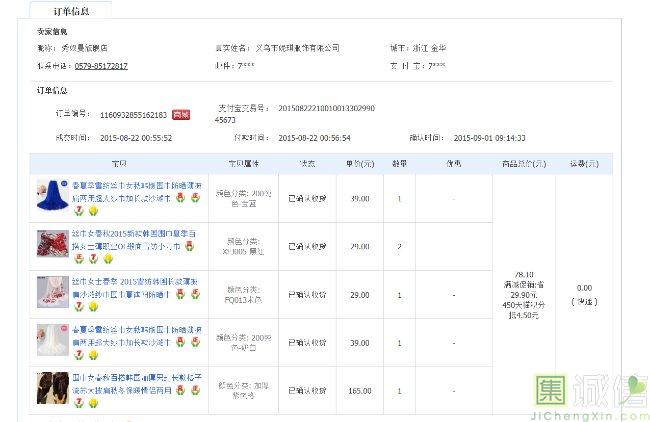650x422 pixels.
Task: Select the 订单信息 tab at top
Action: 70,11
